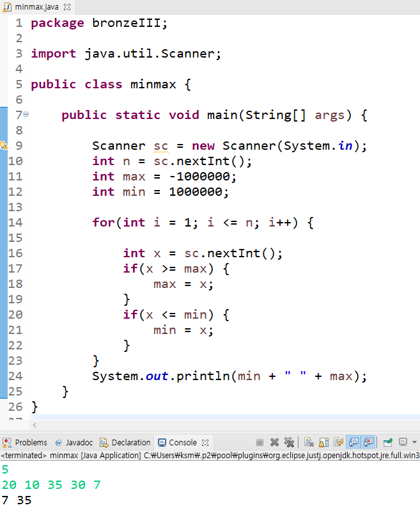
Task: Close the minmax.java editor tab
Action: pyautogui.click(x=67, y=7)
